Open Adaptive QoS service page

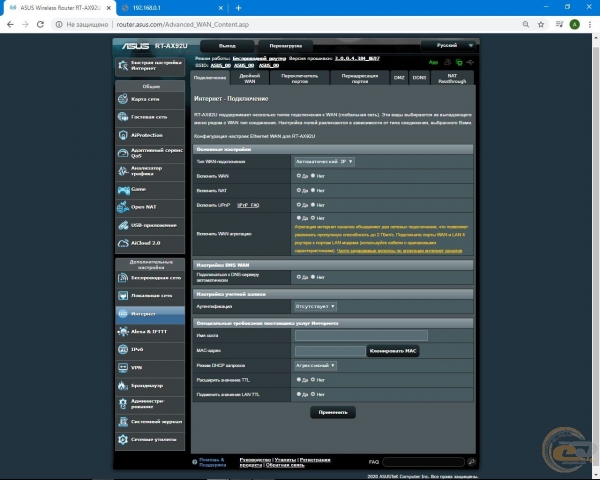pyautogui.click(x=150, y=153)
